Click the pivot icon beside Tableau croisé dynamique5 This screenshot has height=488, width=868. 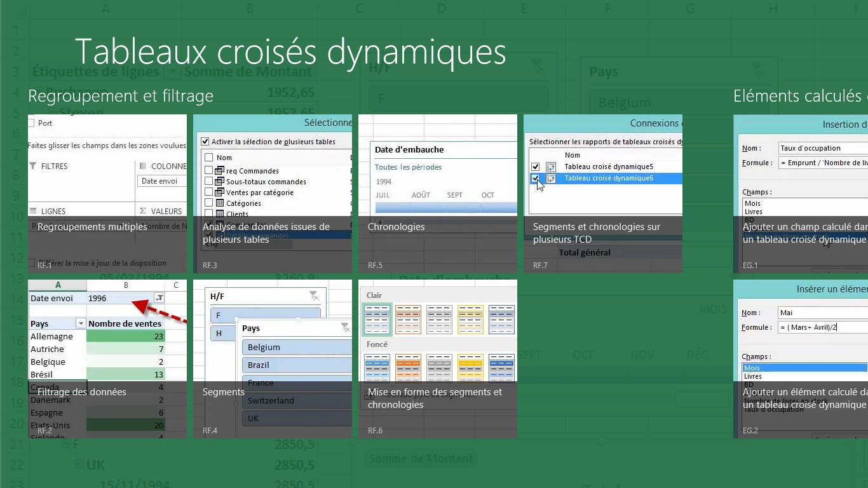click(x=551, y=166)
